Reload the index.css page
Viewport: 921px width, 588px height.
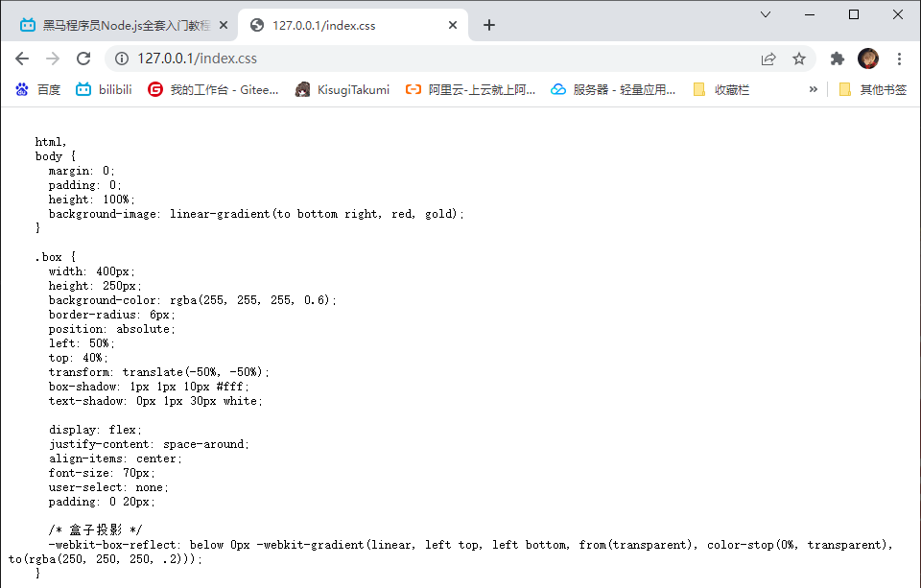[x=83, y=59]
